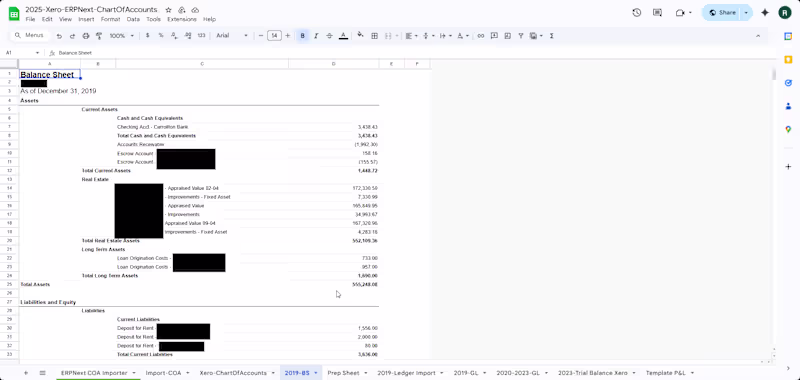Screen dimensions: 800x380
Task: Open horizontal align dropdown
Action: pyautogui.click(x=410, y=36)
